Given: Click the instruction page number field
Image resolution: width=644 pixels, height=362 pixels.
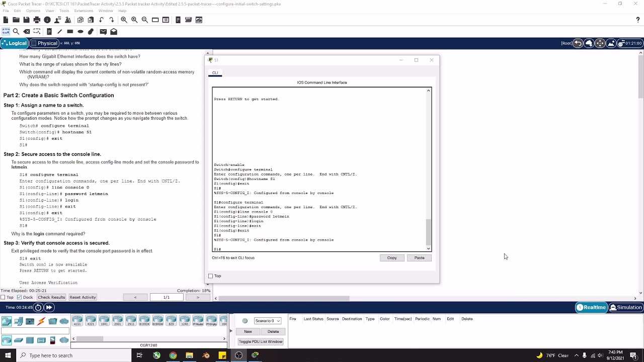Looking at the screenshot, I should [x=166, y=297].
